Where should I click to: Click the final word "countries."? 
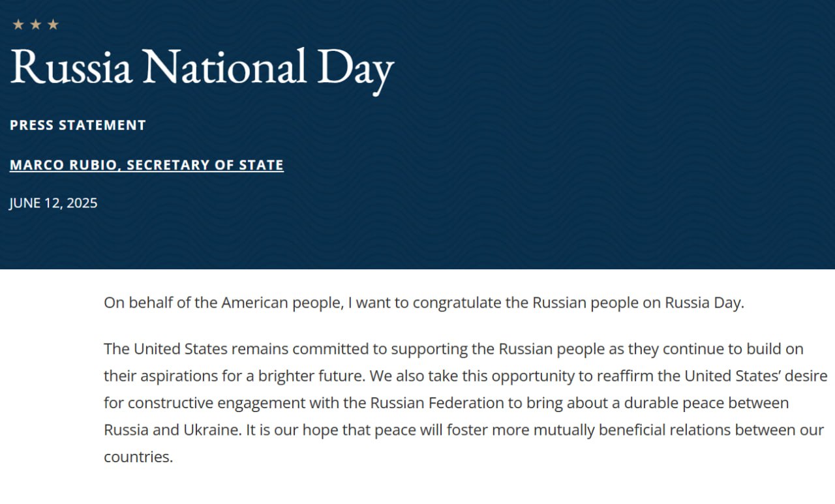(x=138, y=457)
